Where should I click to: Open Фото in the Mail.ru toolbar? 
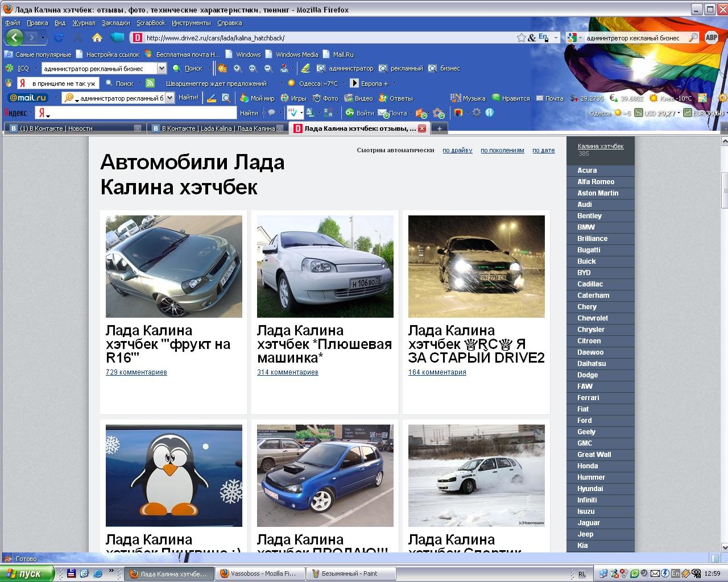[x=325, y=98]
